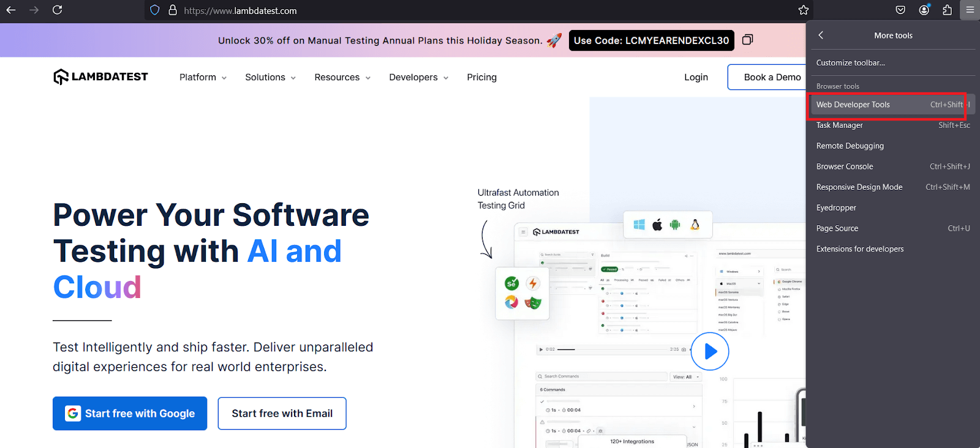Click the Linux penguin icon in the illustration

click(x=695, y=225)
